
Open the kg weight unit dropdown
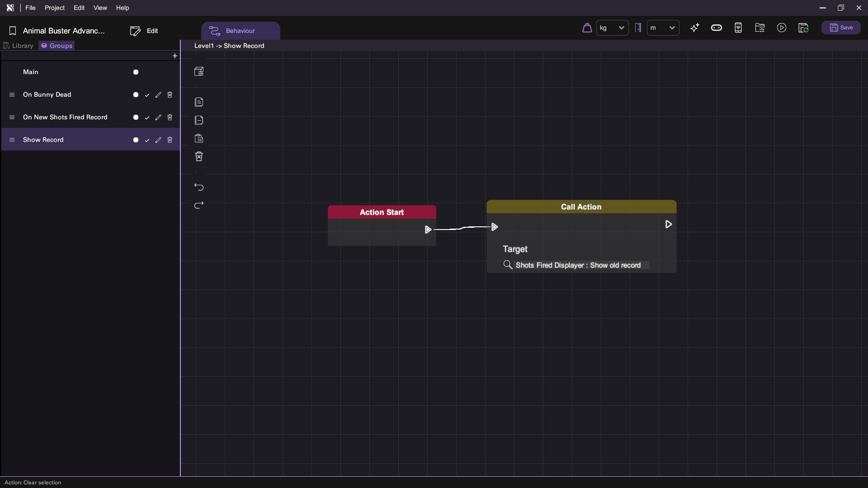pos(612,28)
